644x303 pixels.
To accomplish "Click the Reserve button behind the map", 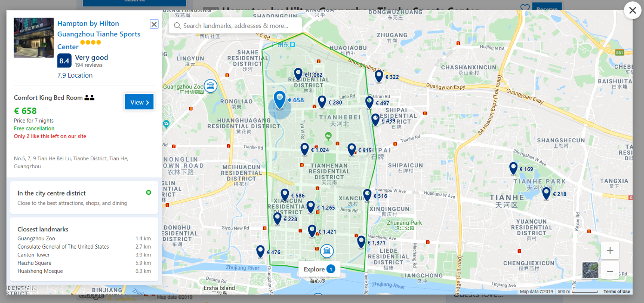I will pyautogui.click(x=547, y=7).
